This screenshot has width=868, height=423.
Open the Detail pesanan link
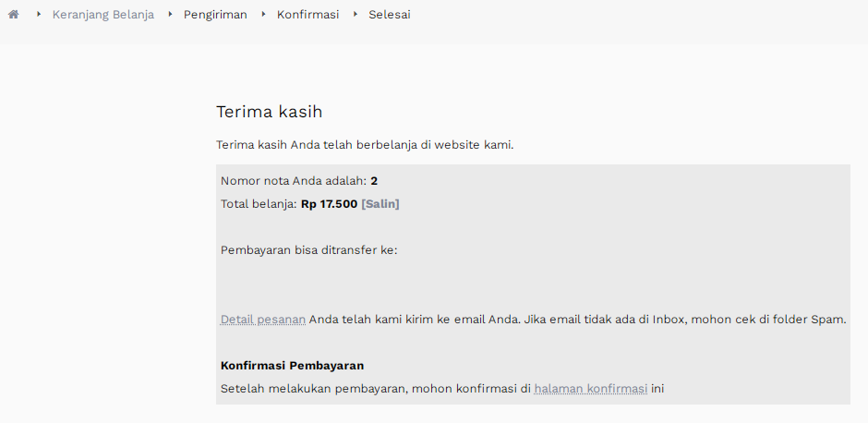click(263, 320)
